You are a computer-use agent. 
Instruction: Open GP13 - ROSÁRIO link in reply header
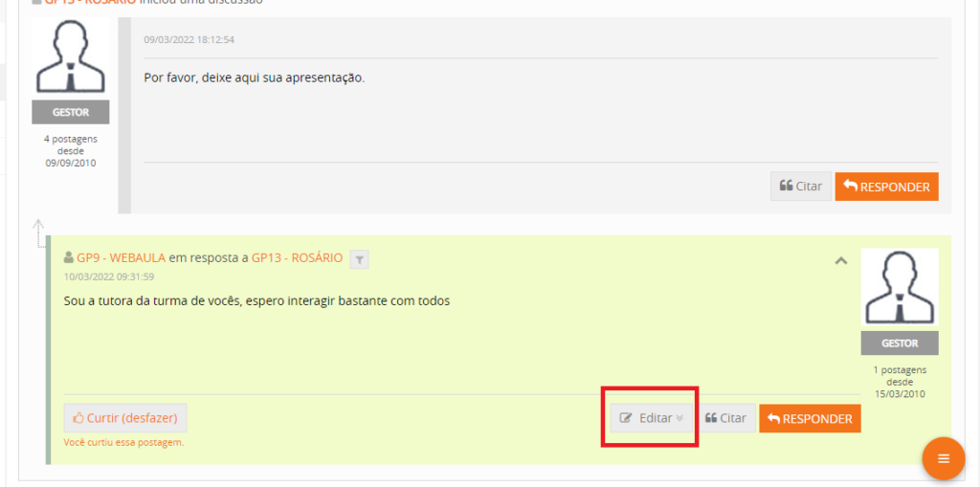(297, 258)
